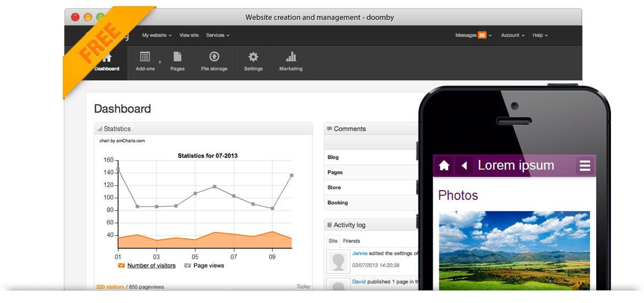This screenshot has height=303, width=644.
Task: Toggle Page views legend checkbox
Action: click(x=188, y=266)
